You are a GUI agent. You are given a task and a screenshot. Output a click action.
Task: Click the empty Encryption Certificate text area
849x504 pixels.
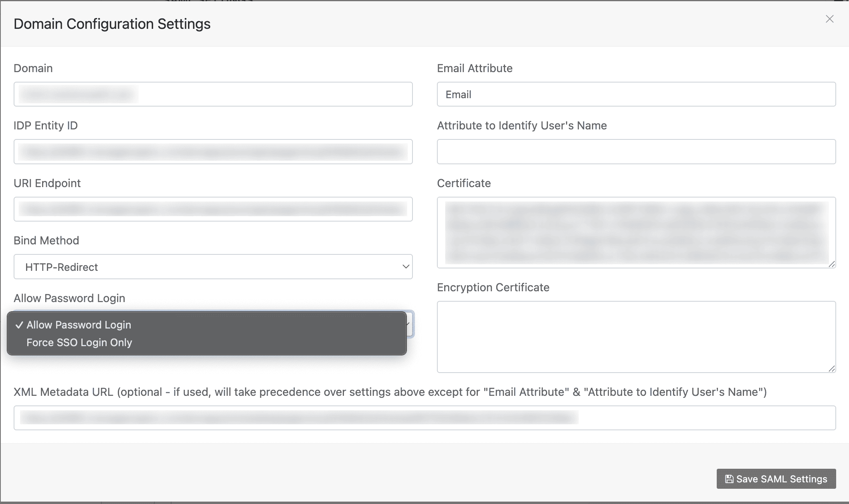(x=636, y=337)
